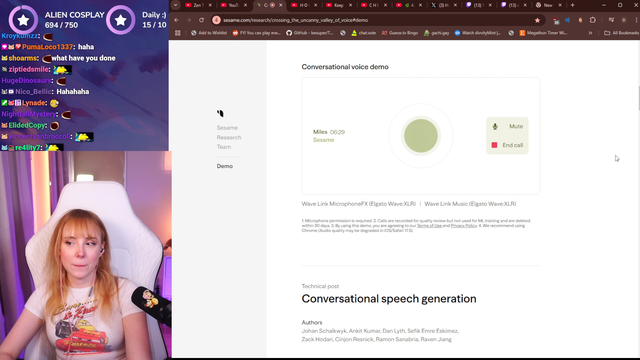Open the browser tab search dropdown
The image size is (640, 360).
point(176,5)
